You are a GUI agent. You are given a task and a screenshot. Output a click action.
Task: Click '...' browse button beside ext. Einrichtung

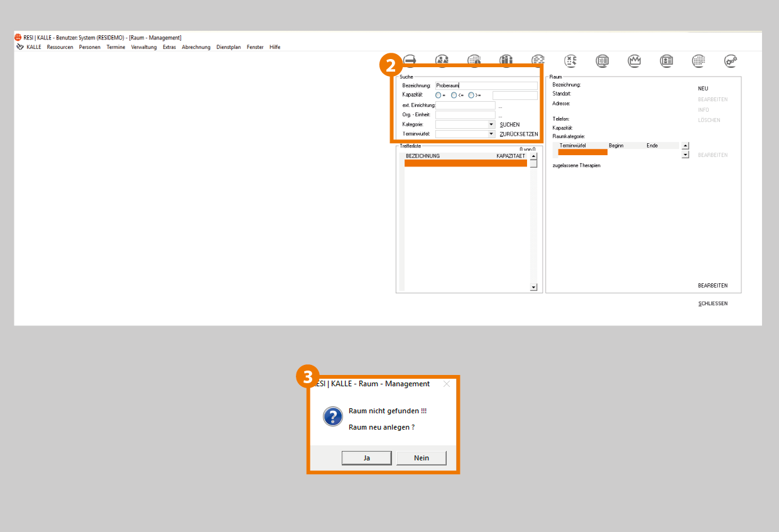500,106
